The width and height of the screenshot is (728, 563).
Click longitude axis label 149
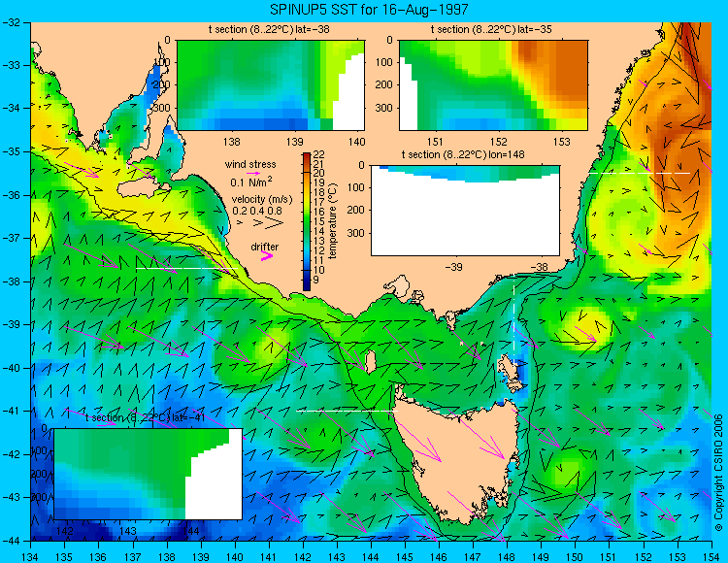coord(542,556)
